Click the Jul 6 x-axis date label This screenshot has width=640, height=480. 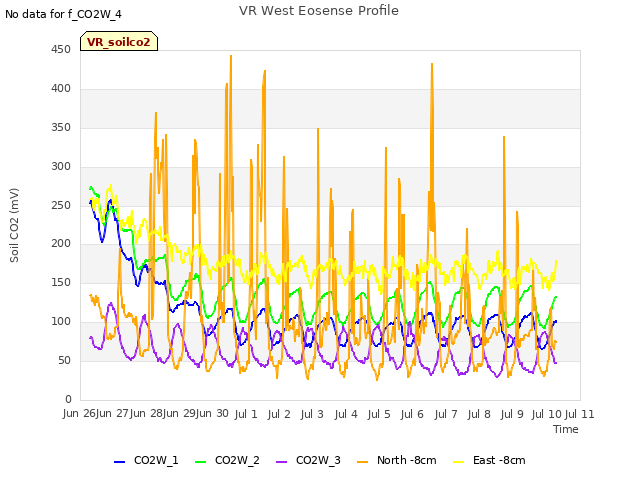(412, 414)
